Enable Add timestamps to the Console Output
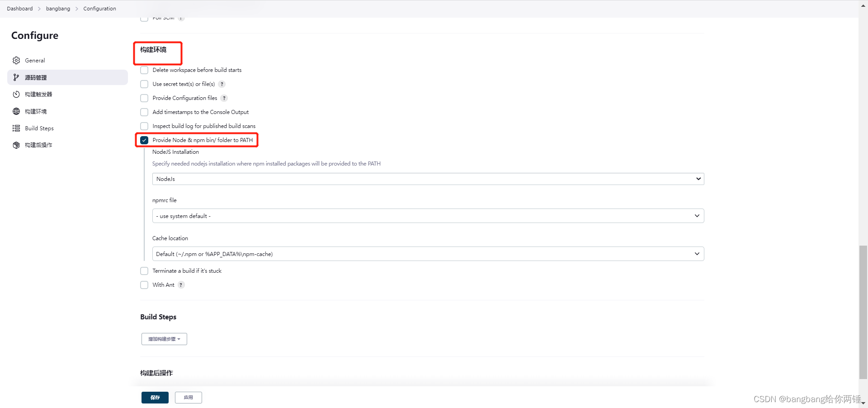 click(144, 112)
